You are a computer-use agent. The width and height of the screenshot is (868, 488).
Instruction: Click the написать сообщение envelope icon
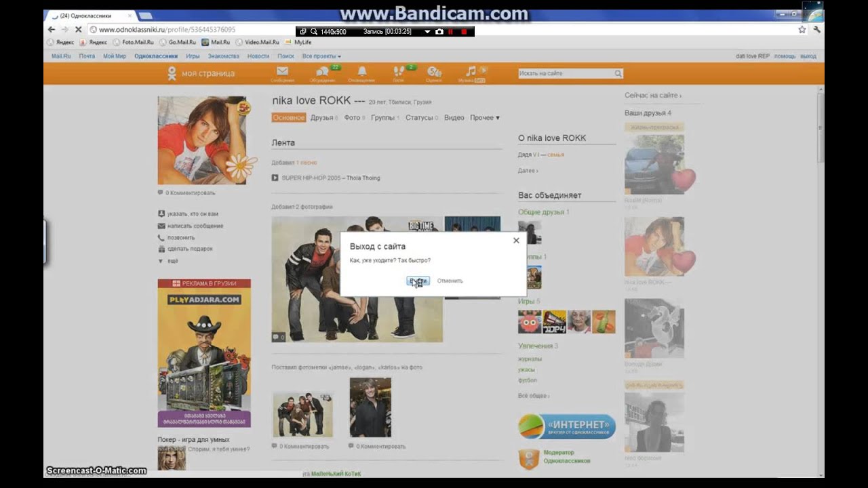(x=161, y=226)
